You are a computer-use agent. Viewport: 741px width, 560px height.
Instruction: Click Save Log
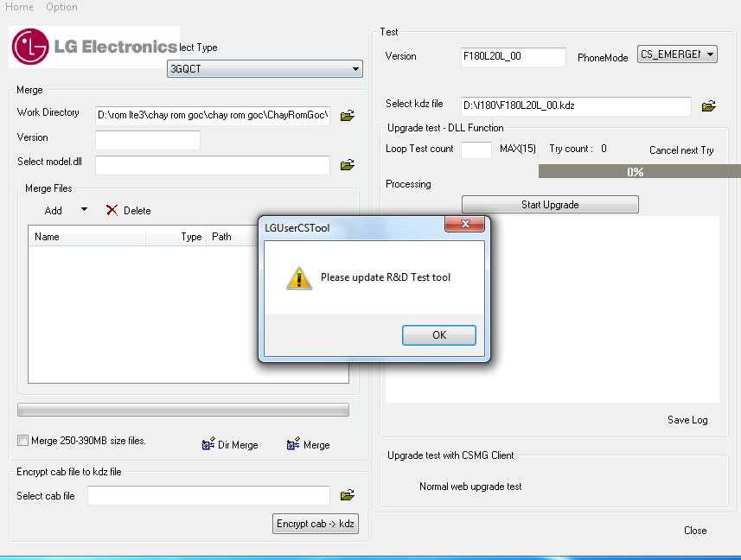click(687, 420)
